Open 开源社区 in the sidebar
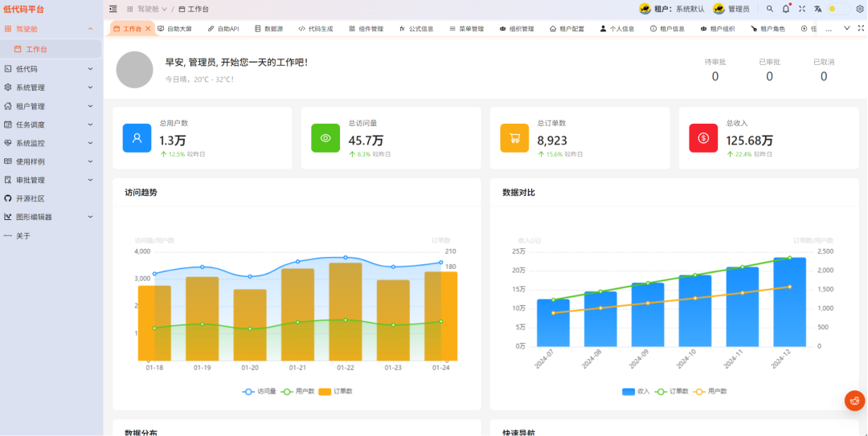This screenshot has width=868, height=436. (x=51, y=198)
